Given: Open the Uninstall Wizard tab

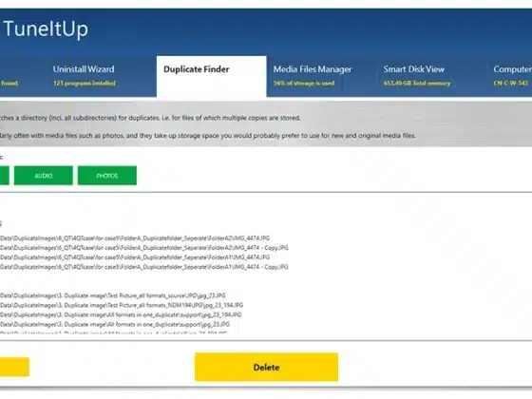Looking at the screenshot, I should tap(85, 76).
